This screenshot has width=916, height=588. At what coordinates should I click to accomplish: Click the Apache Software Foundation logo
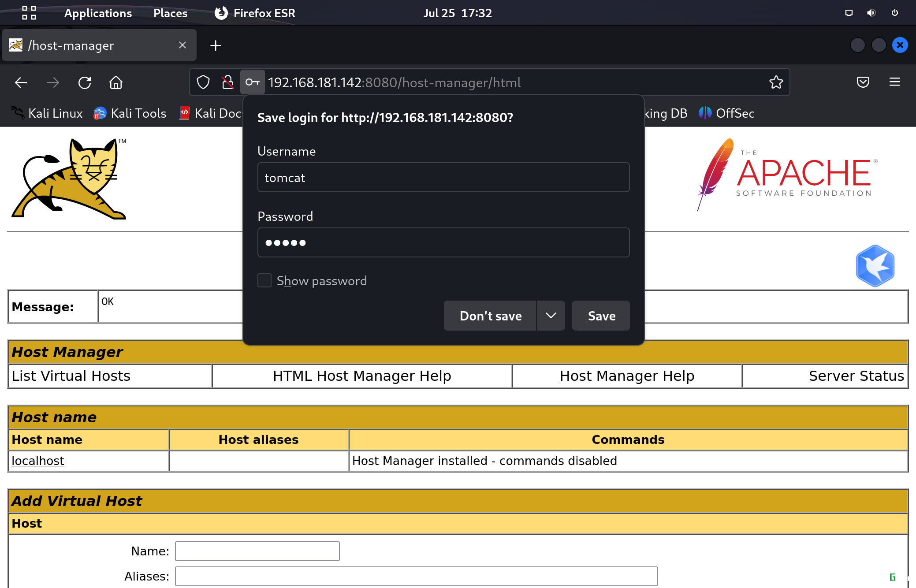coord(787,175)
